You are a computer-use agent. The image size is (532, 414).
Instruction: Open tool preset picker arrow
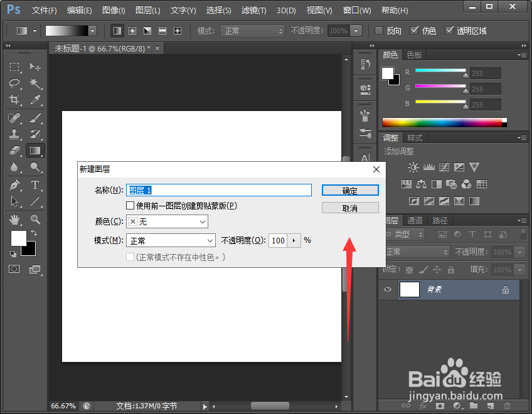[x=35, y=31]
